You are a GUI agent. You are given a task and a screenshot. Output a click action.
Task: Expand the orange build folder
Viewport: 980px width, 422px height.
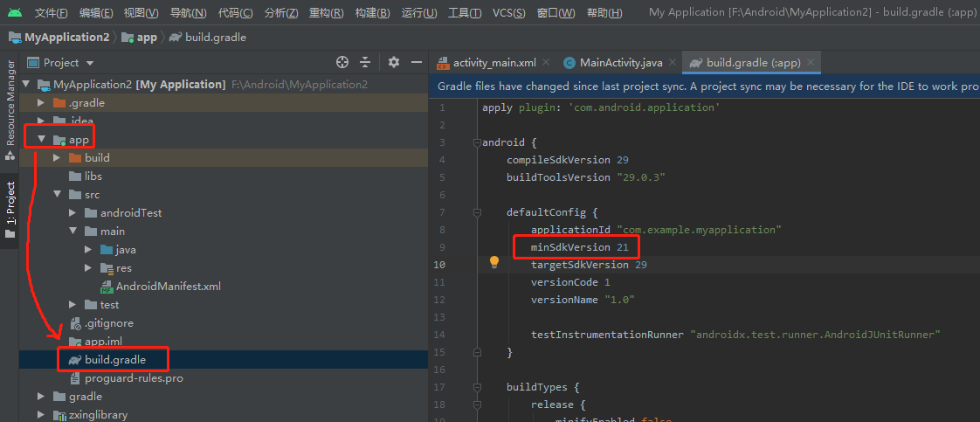click(x=57, y=157)
